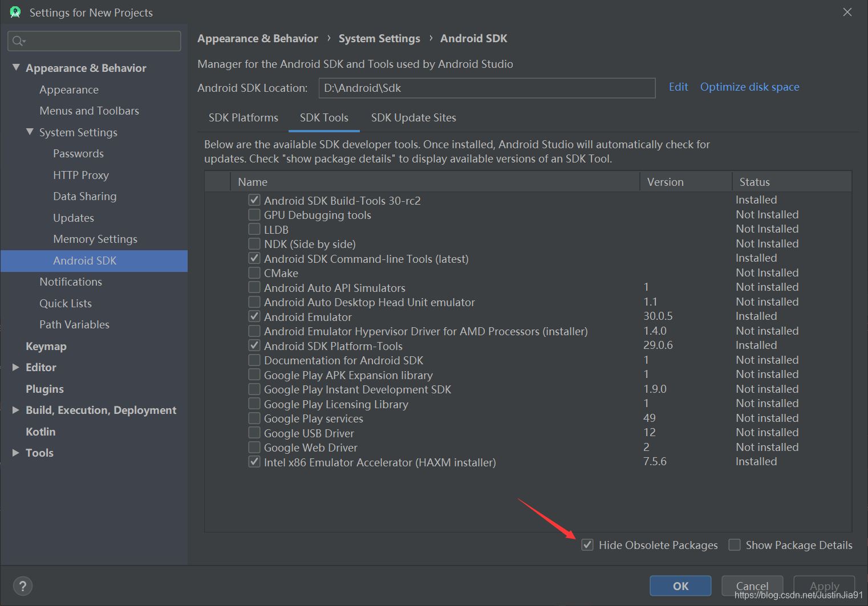
Task: Select Kotlin settings
Action: [40, 432]
